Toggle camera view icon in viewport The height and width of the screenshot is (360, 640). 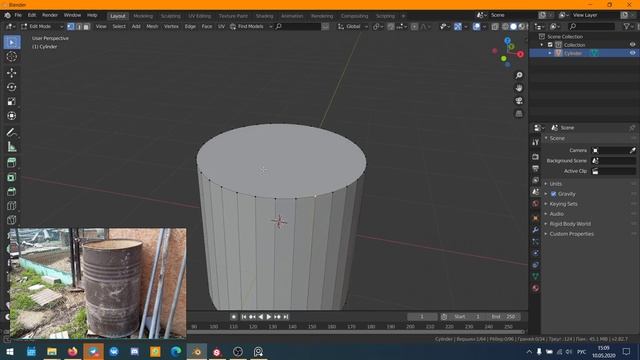click(519, 101)
